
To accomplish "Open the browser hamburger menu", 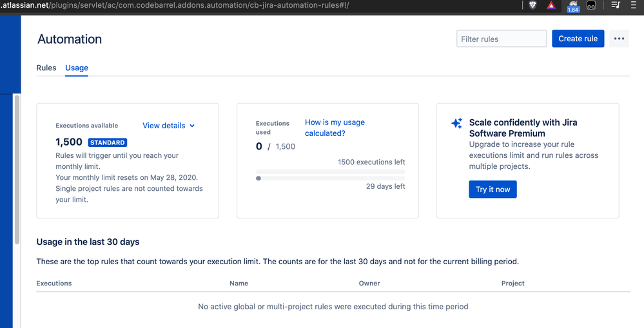I will coord(633,5).
